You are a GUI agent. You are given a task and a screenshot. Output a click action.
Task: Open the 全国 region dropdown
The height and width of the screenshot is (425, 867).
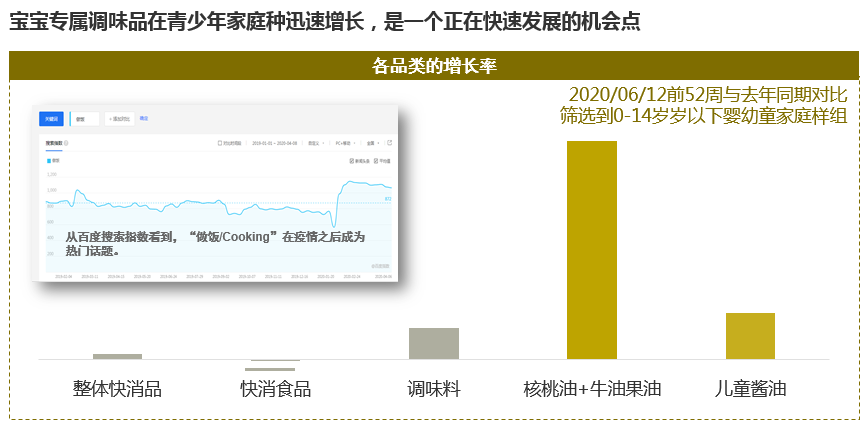[373, 143]
